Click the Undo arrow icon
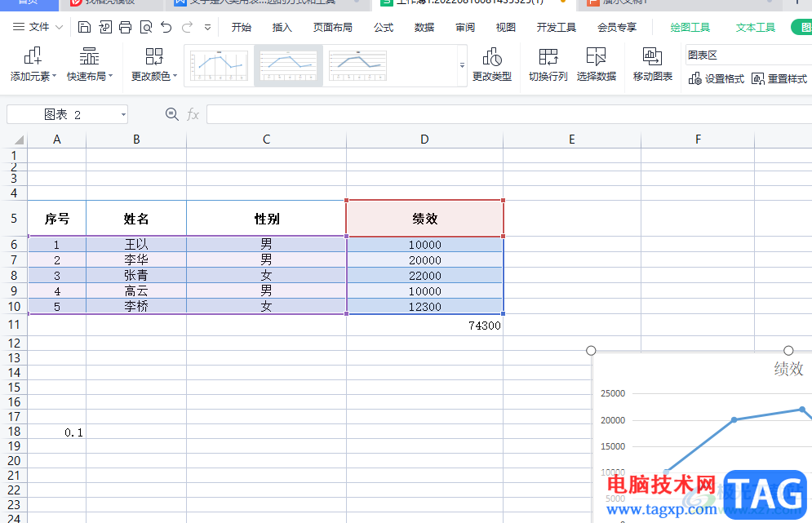The image size is (812, 523). (x=166, y=27)
